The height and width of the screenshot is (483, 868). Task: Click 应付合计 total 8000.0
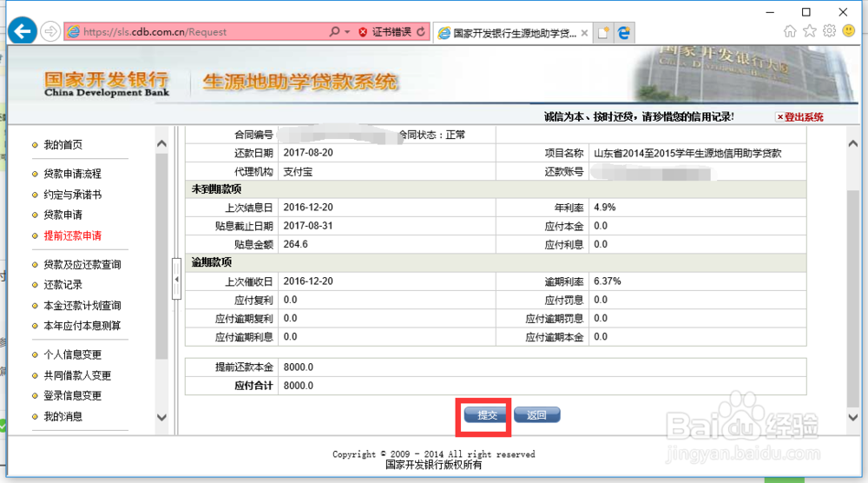[299, 386]
